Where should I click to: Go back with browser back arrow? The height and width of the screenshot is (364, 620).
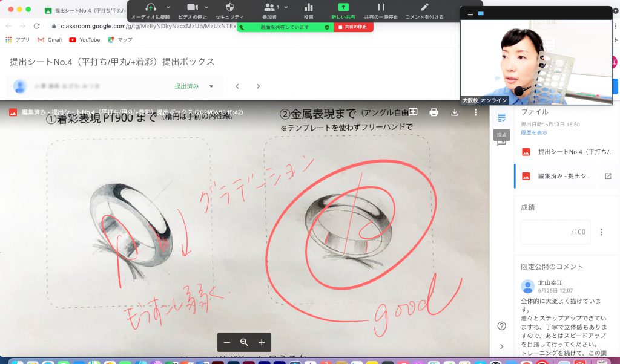tap(8, 26)
